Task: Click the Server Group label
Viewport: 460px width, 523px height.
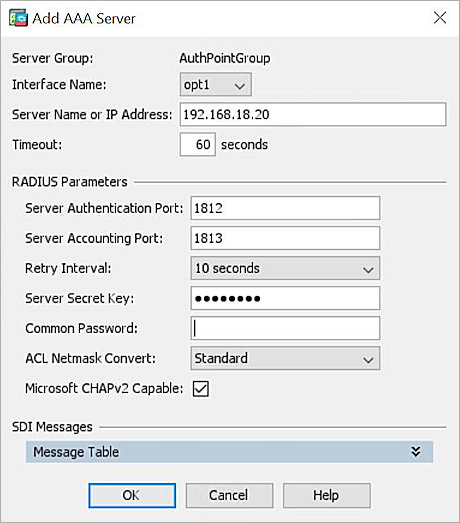Action: (x=53, y=58)
